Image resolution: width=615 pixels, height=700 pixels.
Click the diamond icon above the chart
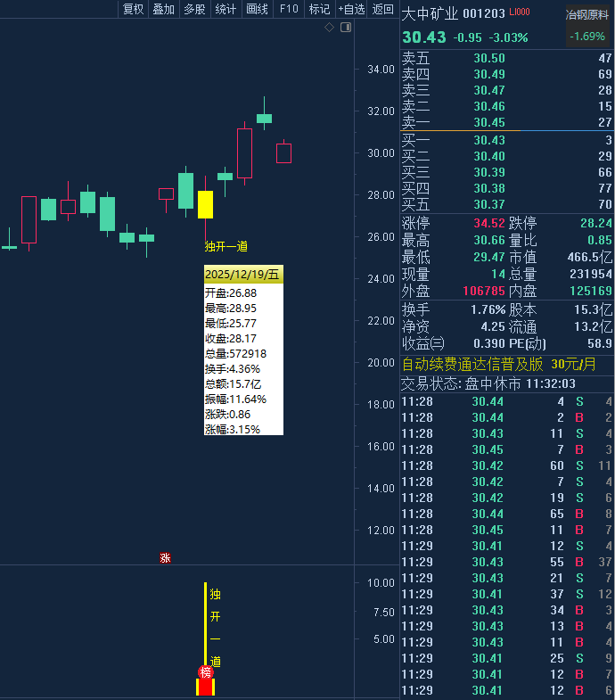pyautogui.click(x=329, y=28)
